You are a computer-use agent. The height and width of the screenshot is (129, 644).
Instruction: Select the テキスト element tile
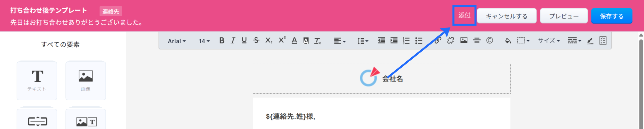pos(37,81)
